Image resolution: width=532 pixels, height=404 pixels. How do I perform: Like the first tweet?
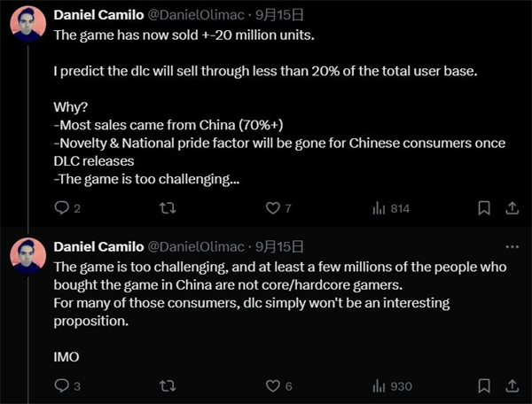273,208
